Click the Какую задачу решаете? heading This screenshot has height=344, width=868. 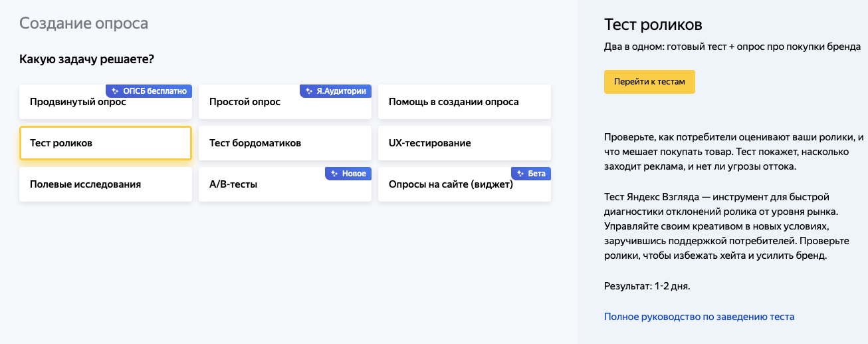[x=87, y=59]
